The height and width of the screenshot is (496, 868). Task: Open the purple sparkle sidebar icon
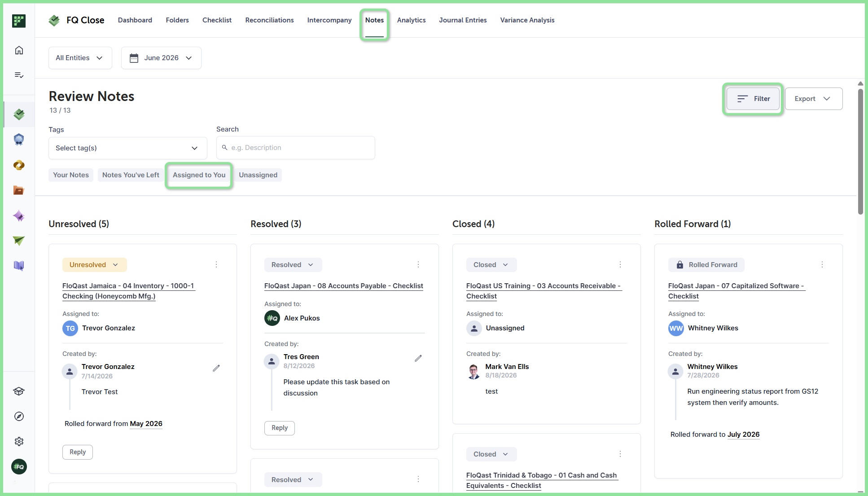click(19, 216)
